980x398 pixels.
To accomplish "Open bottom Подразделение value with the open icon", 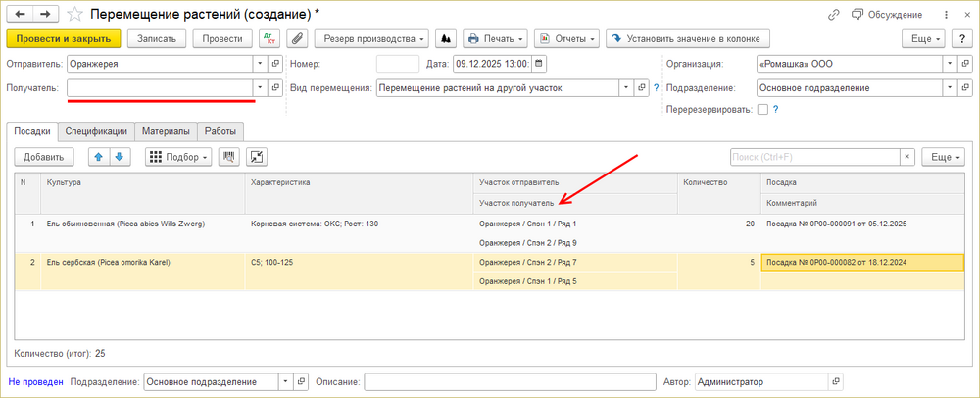I will pos(302,381).
